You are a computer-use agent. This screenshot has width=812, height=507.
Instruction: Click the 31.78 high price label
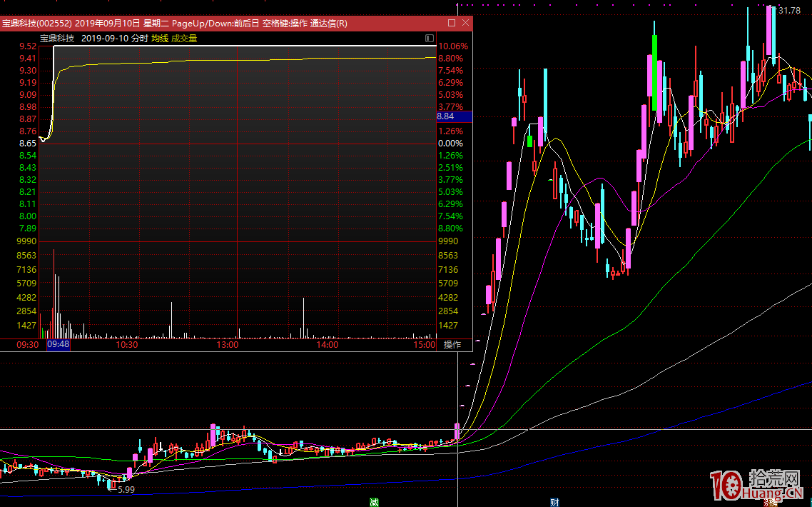tap(788, 10)
